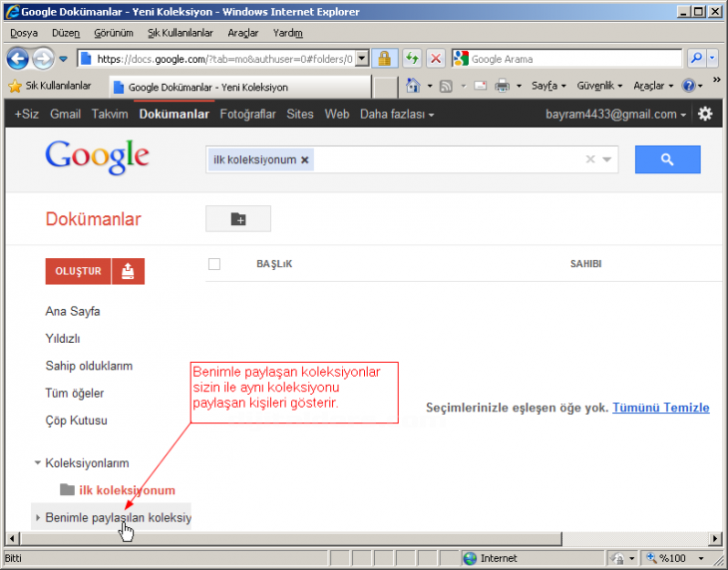The width and height of the screenshot is (728, 570).
Task: Open the Print dropdown arrow
Action: (x=519, y=86)
